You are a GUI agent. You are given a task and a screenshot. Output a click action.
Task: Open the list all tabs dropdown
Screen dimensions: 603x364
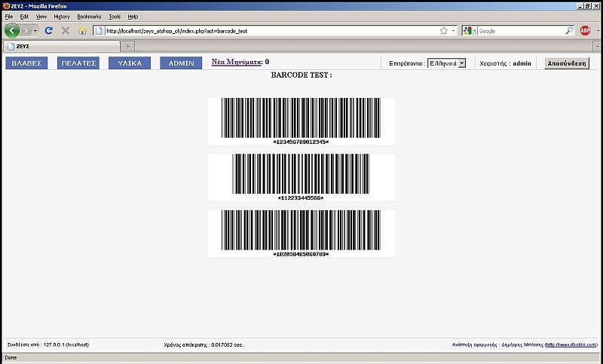point(597,46)
